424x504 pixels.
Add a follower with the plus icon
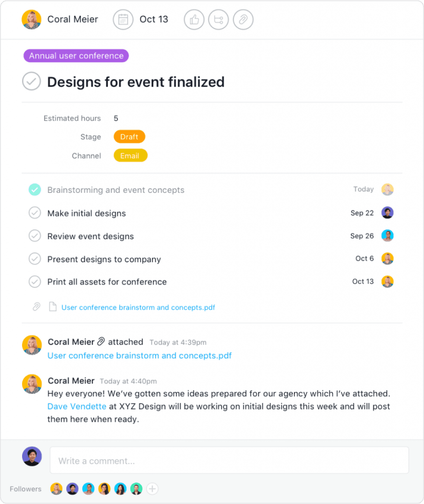point(153,489)
